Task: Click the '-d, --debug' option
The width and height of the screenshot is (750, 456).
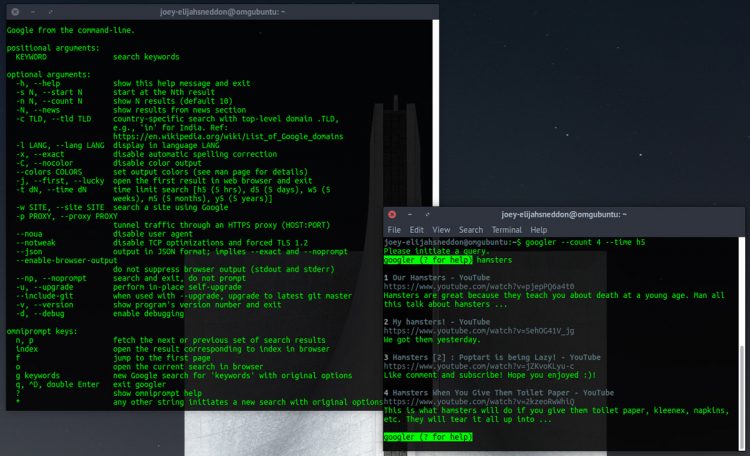Action: pyautogui.click(x=40, y=313)
